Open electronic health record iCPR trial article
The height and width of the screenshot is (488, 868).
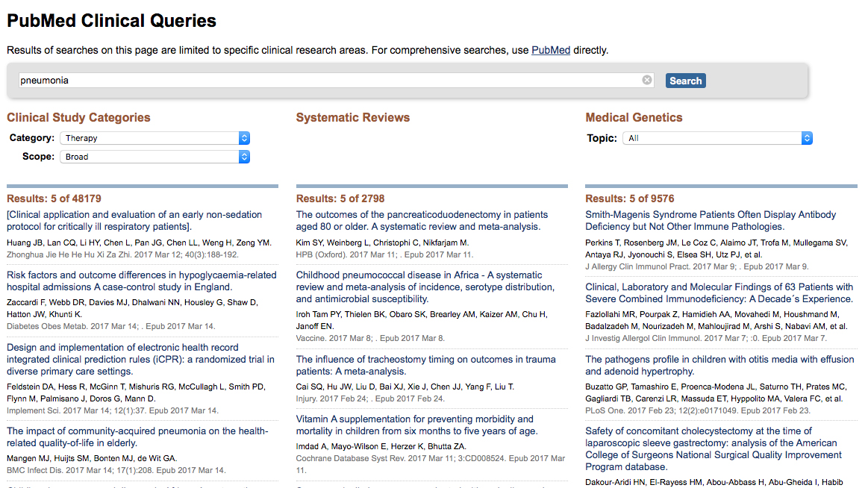point(140,360)
